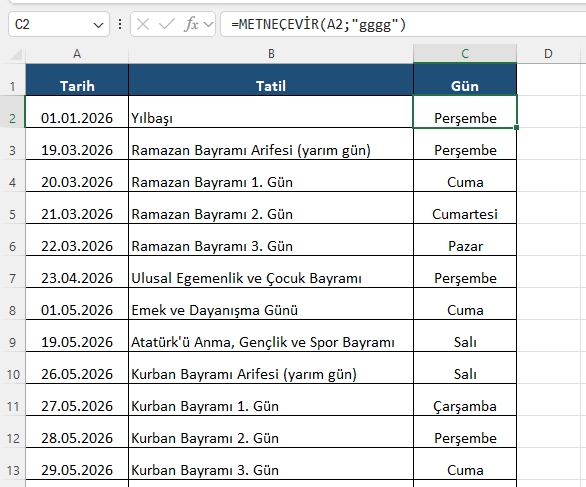
Task: Select Emek ve Dayanışma Günü cell
Action: [271, 304]
